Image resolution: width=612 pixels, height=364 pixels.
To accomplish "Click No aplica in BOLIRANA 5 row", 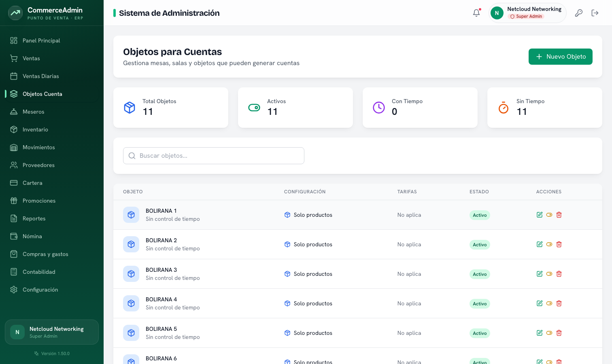I will tap(409, 333).
